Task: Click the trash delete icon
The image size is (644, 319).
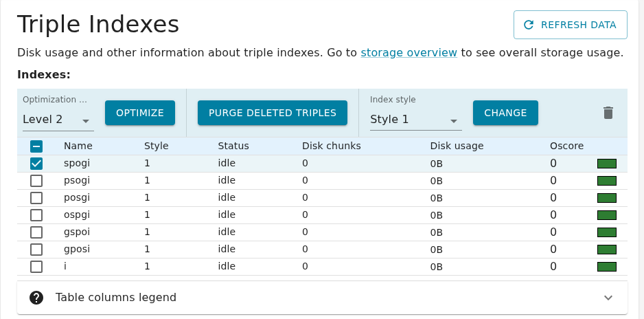Action: point(608,113)
